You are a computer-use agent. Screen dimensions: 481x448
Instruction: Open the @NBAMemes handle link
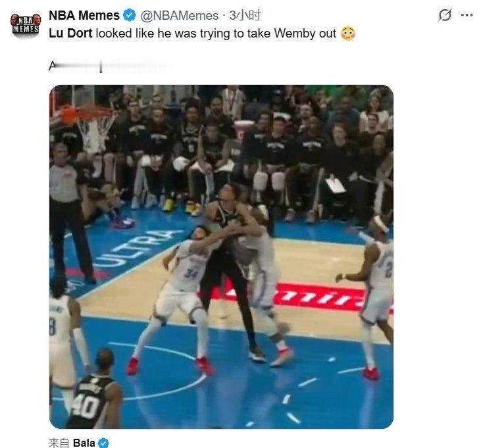pyautogui.click(x=179, y=15)
